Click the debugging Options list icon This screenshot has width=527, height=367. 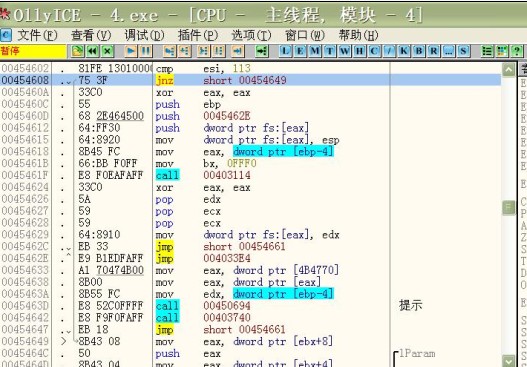pos(487,51)
